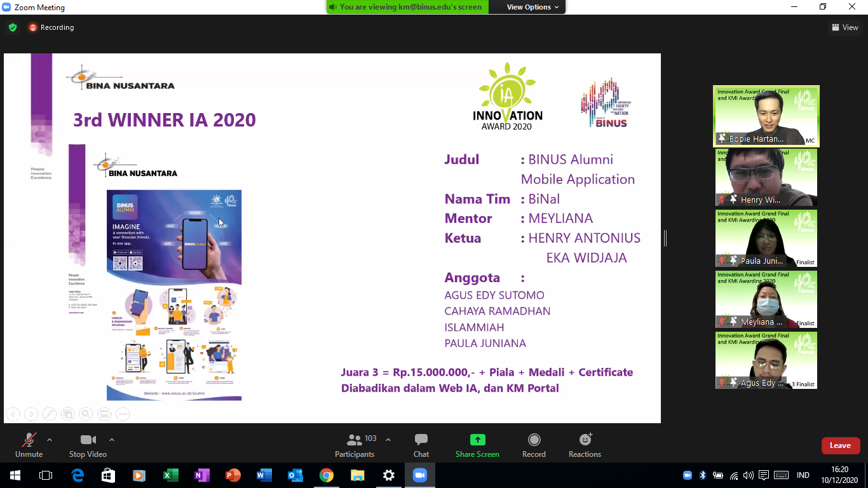Click the pen tool in slideshow controls
The width and height of the screenshot is (868, 488).
50,414
